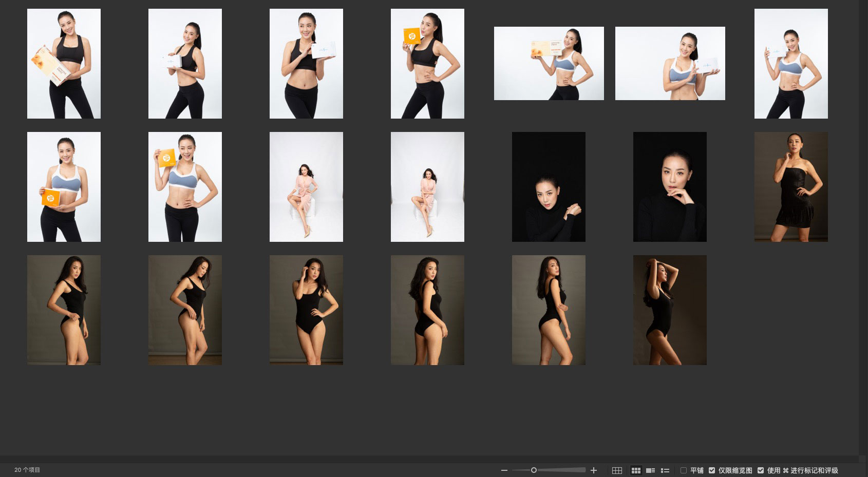Switch to details view layout

pyautogui.click(x=650, y=470)
